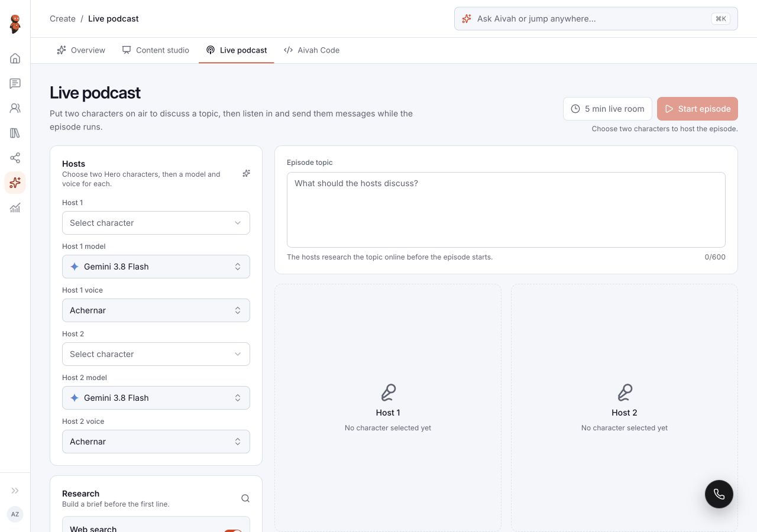
Task: Click the floating phone call button
Action: tap(719, 494)
